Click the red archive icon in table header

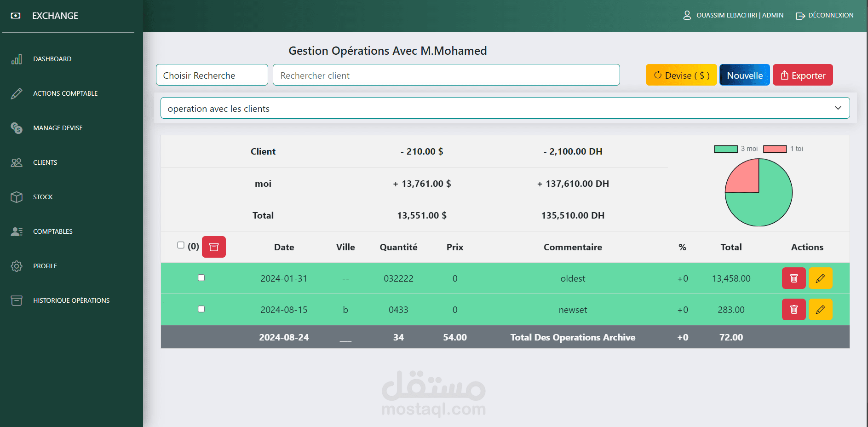click(x=214, y=247)
